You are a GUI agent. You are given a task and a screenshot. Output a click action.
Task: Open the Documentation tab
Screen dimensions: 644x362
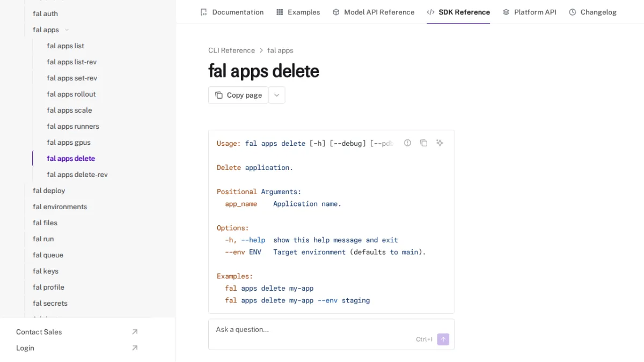pos(232,12)
